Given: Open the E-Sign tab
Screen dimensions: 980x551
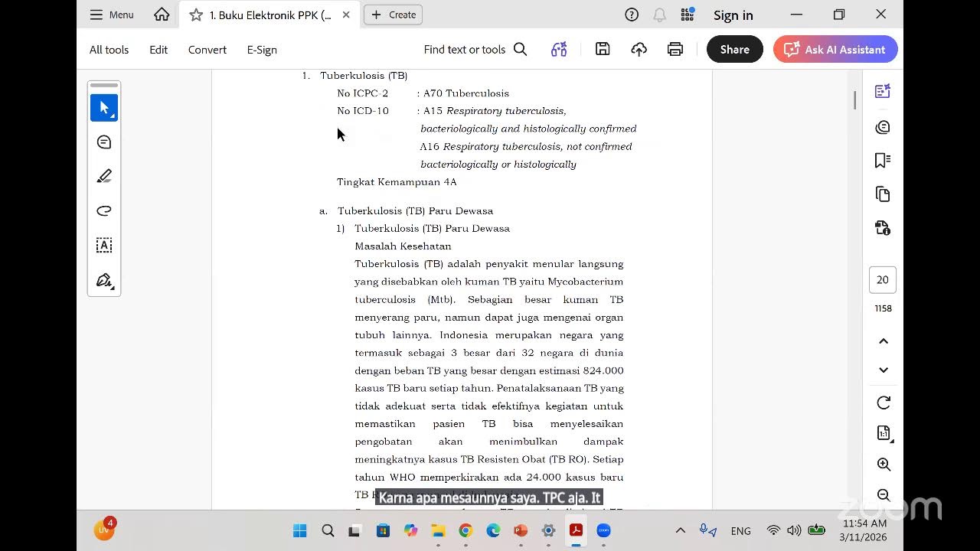Looking at the screenshot, I should click(x=262, y=50).
